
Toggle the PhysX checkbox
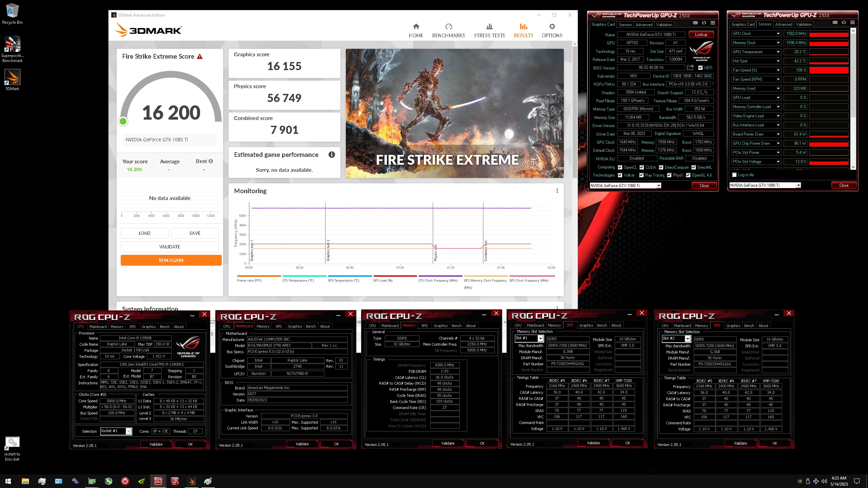pos(669,175)
